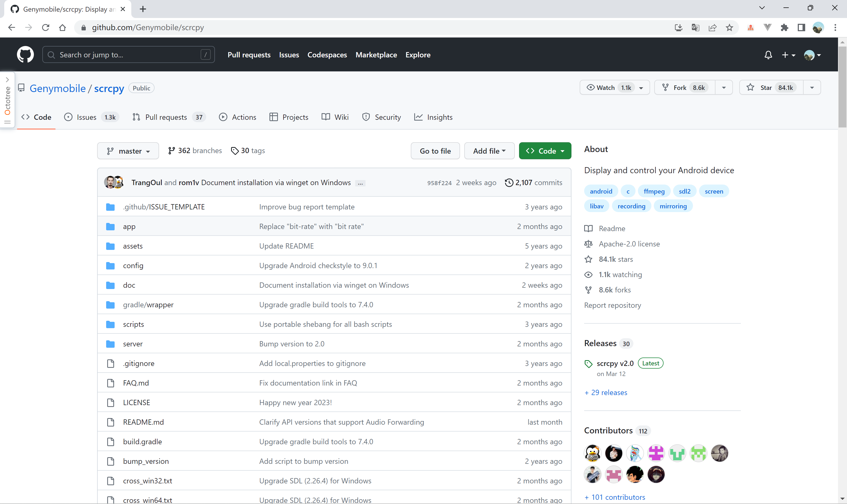Image resolution: width=847 pixels, height=504 pixels.
Task: Open the Add file dropdown
Action: (489, 151)
